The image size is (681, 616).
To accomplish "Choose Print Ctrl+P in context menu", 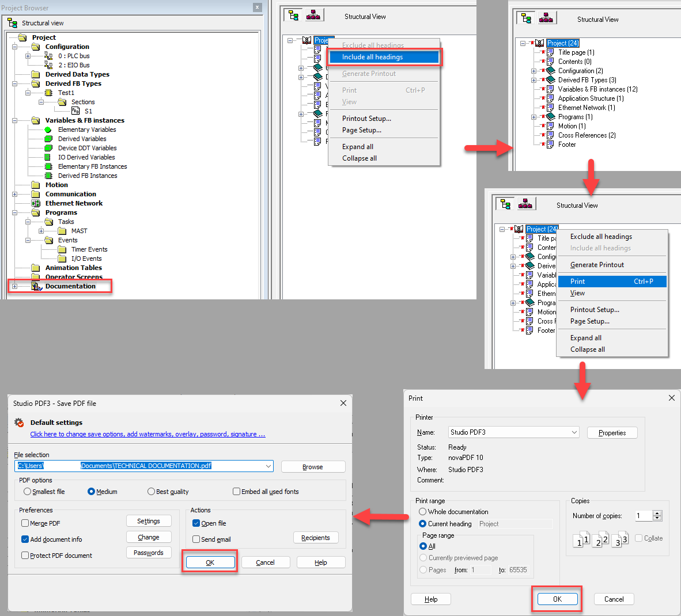I will tap(611, 282).
